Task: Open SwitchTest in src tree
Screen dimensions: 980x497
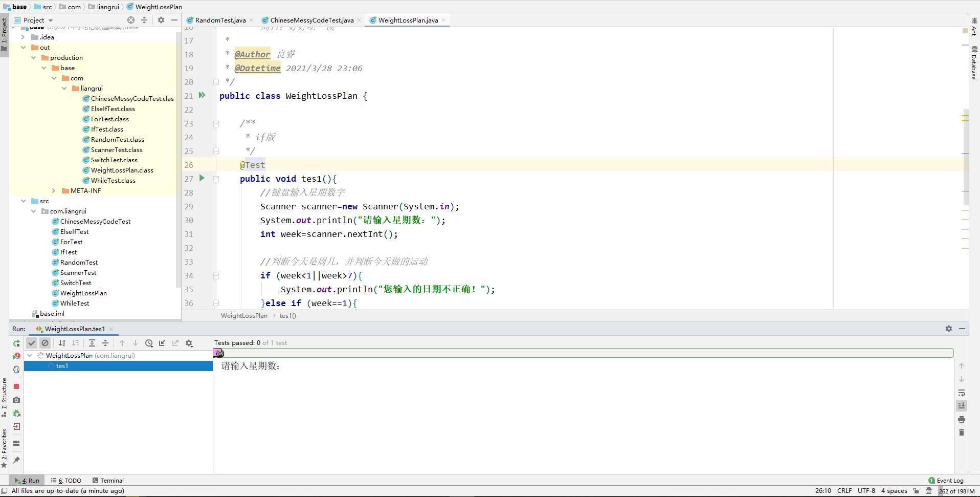Action: coord(76,283)
